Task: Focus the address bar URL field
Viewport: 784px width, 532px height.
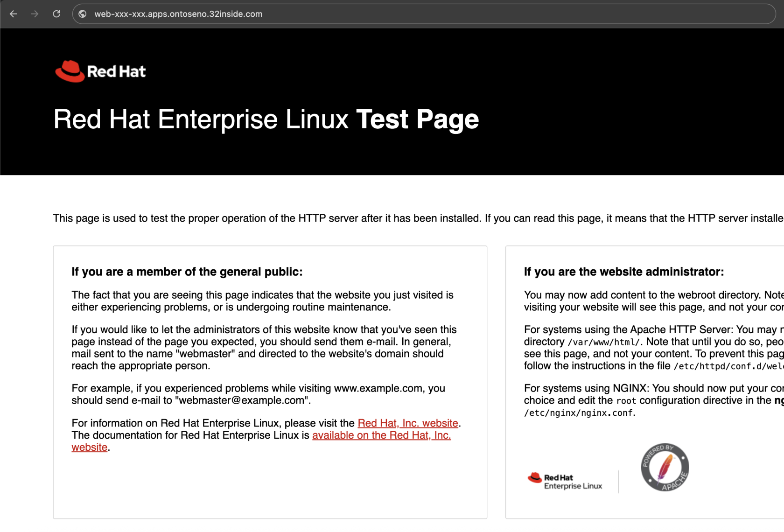Action: (x=424, y=14)
